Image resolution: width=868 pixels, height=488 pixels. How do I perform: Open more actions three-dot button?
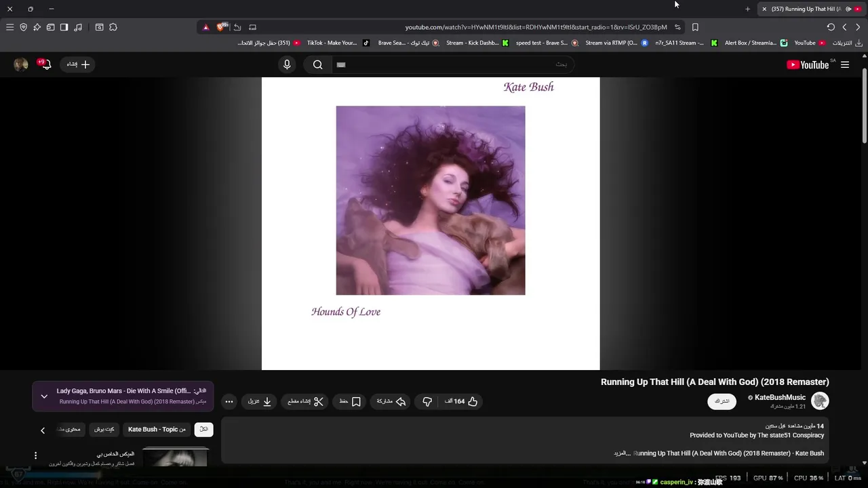click(x=229, y=401)
